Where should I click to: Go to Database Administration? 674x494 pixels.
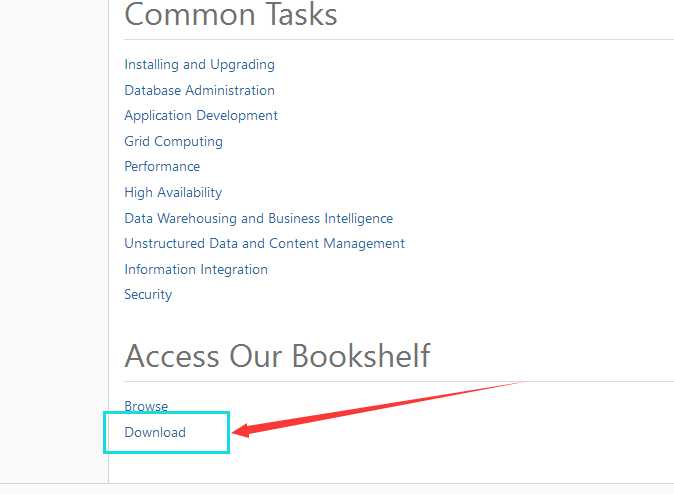(199, 90)
